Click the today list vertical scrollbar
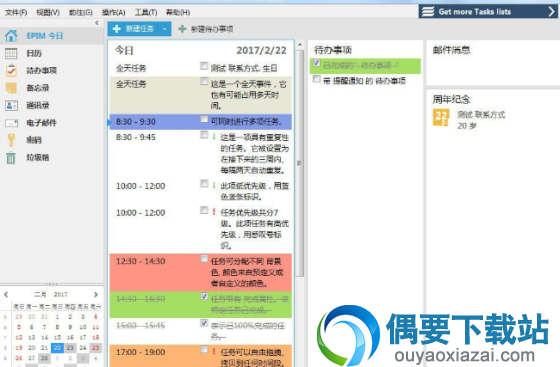Viewport: 560px width, 367px height. [300, 163]
